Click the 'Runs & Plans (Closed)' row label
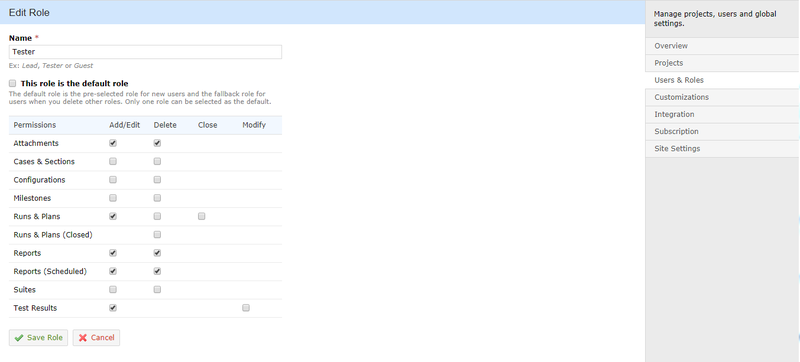The image size is (800, 362). pos(53,235)
